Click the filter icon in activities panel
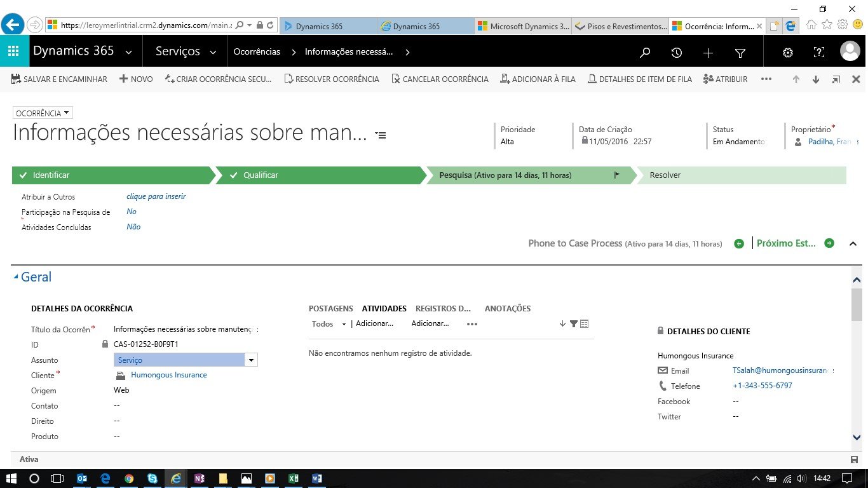 tap(574, 324)
